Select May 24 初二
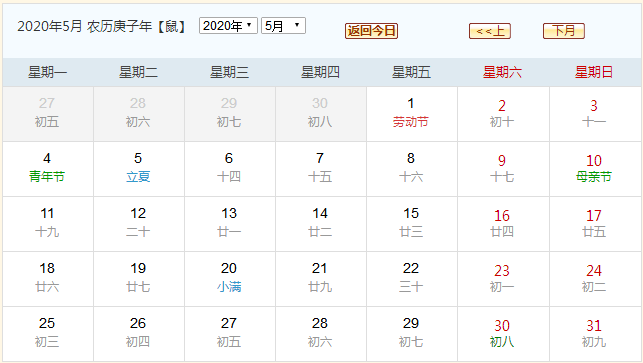This screenshot has width=643, height=363. [595, 279]
